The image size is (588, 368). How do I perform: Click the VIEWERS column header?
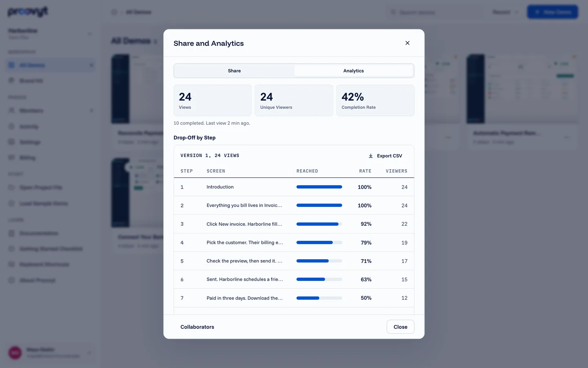tap(396, 171)
